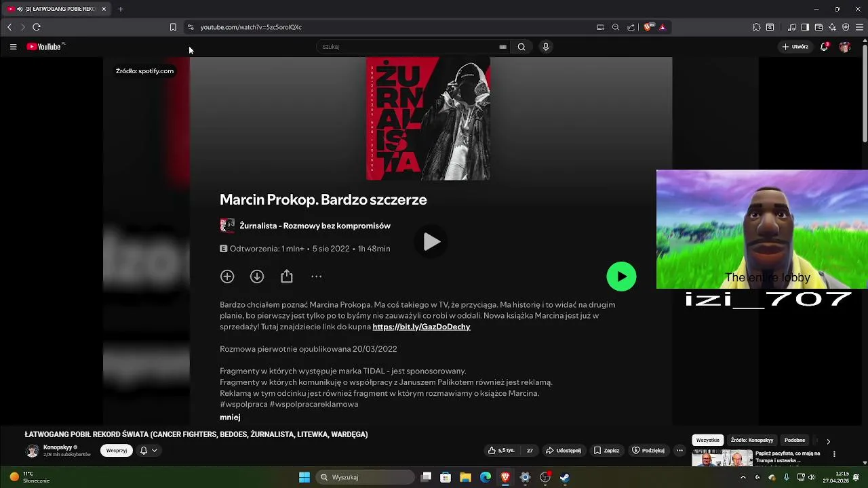Image resolution: width=868 pixels, height=488 pixels.
Task: Open the Konopskyy channel name link
Action: pos(58,447)
